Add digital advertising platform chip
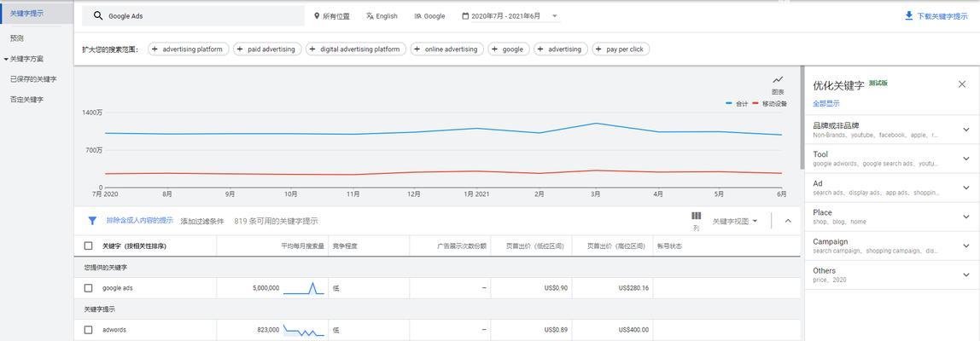The width and height of the screenshot is (980, 341). 356,49
